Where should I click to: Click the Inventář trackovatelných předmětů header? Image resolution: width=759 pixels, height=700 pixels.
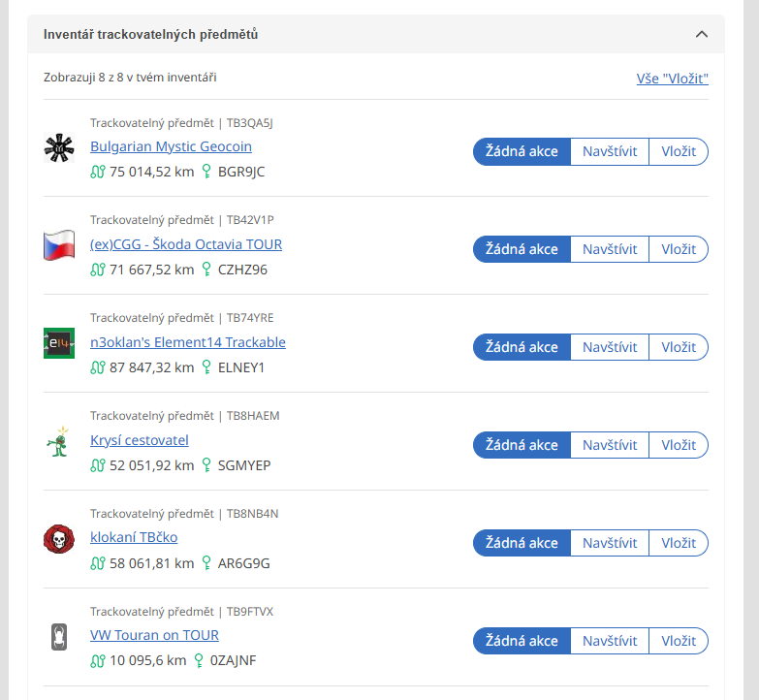(x=150, y=34)
